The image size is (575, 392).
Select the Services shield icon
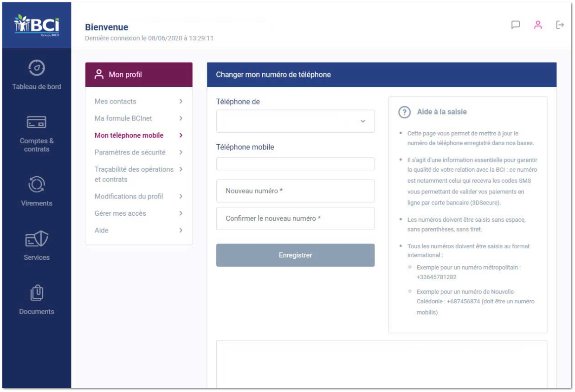[37, 239]
